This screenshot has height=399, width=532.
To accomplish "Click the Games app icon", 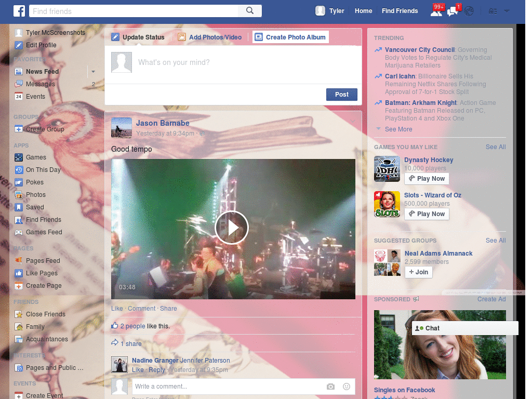I will coord(19,157).
